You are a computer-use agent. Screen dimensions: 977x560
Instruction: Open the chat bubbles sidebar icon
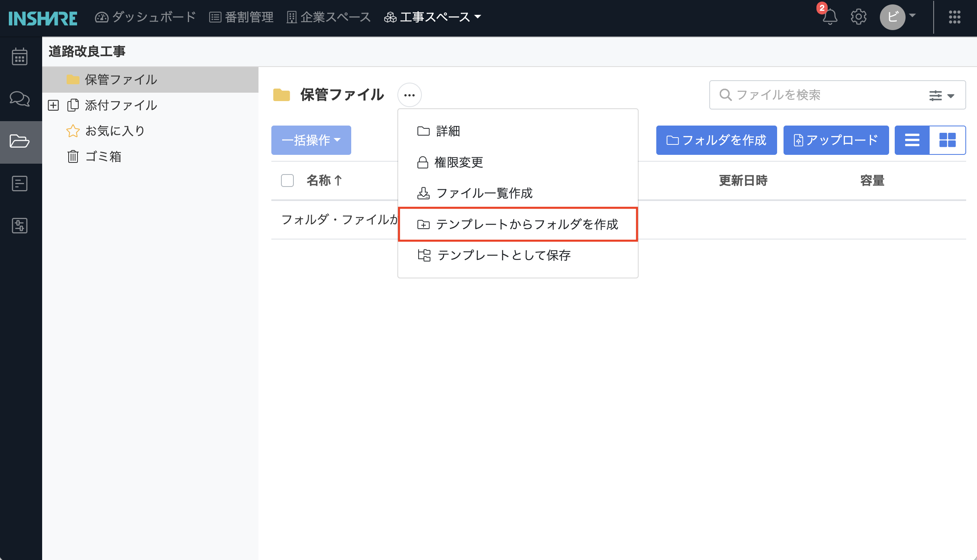tap(20, 99)
